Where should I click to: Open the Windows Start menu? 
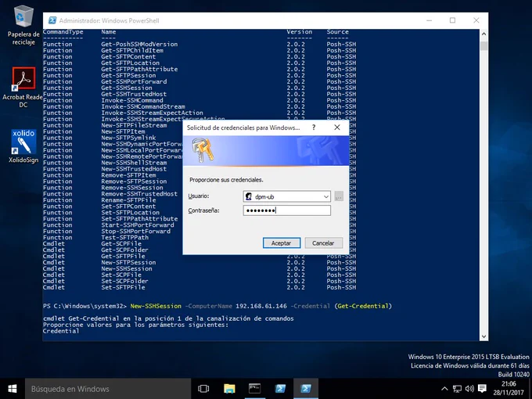click(13, 389)
